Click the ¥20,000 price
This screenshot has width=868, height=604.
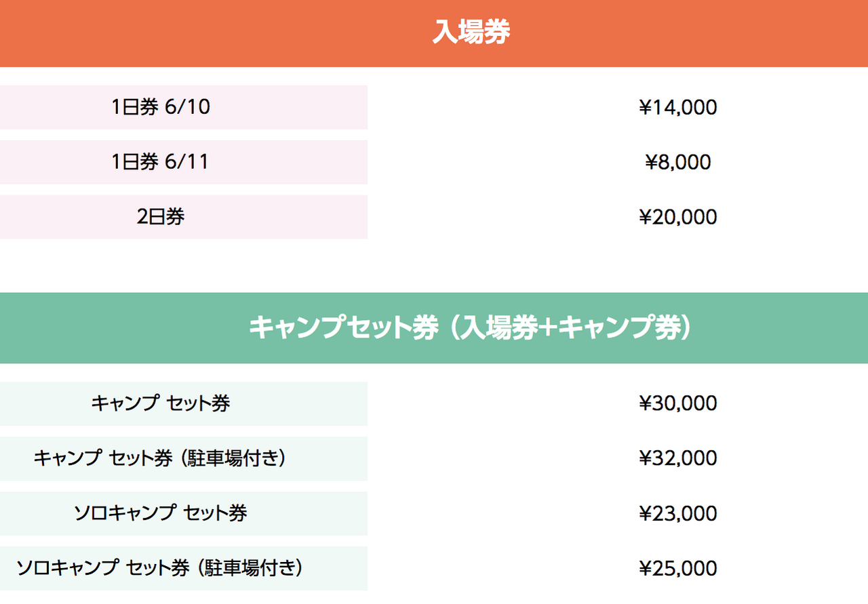click(678, 217)
